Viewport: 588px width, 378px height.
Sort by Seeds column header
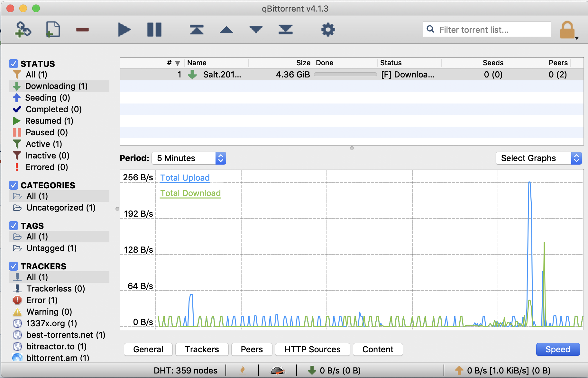click(x=473, y=63)
